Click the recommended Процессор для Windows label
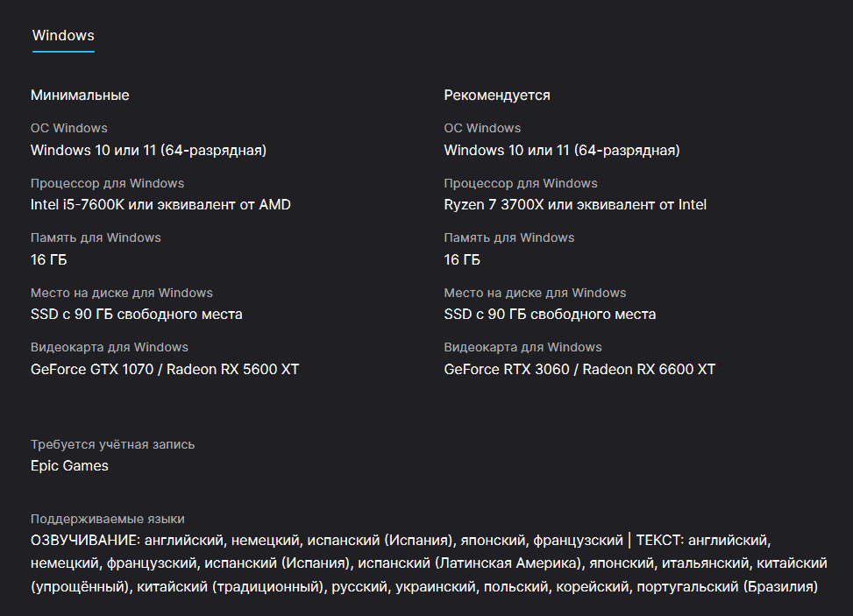The width and height of the screenshot is (853, 616). coord(521,183)
